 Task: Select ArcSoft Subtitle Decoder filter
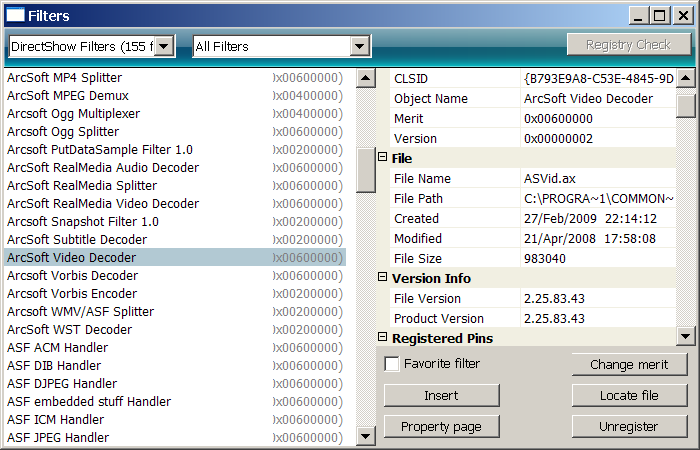(175, 239)
